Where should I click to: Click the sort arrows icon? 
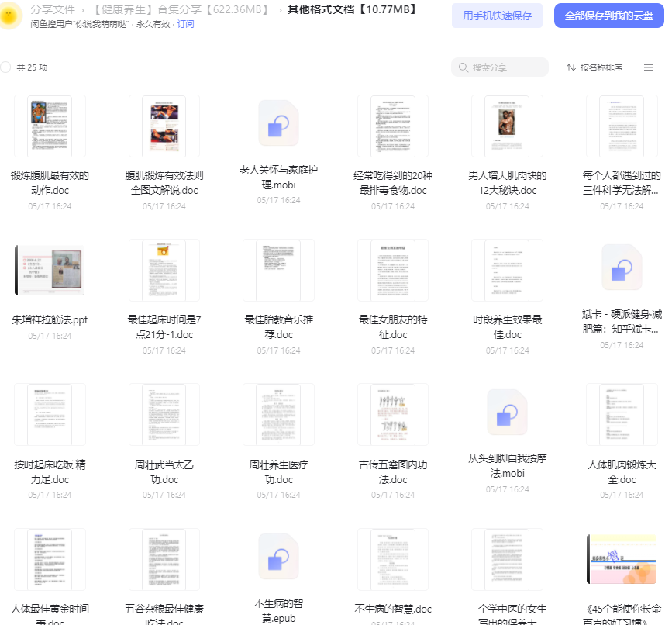571,67
